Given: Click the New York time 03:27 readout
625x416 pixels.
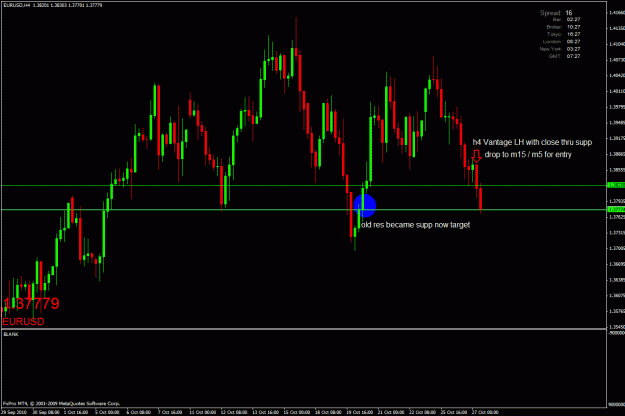Looking at the screenshot, I should click(x=560, y=49).
